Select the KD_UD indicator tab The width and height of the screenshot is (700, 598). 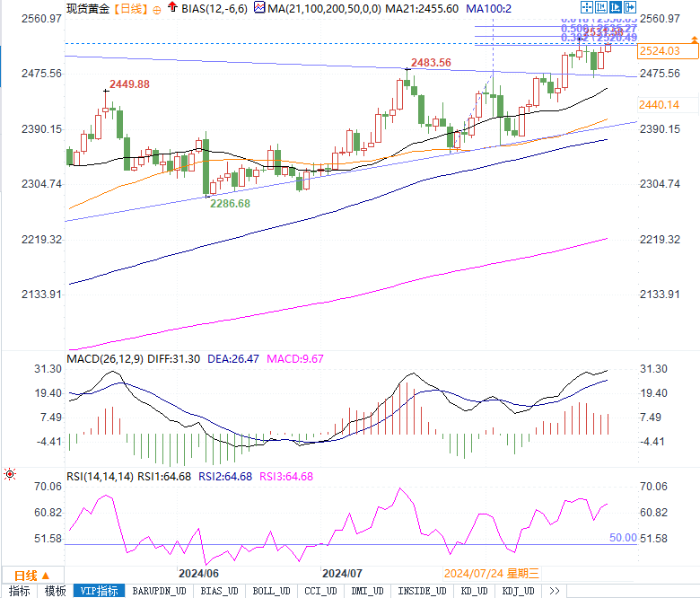point(475,591)
